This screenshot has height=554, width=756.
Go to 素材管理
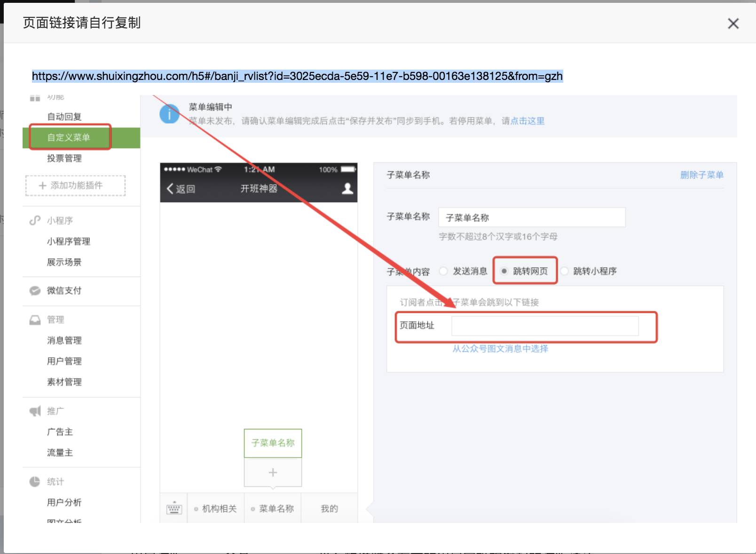pos(64,382)
